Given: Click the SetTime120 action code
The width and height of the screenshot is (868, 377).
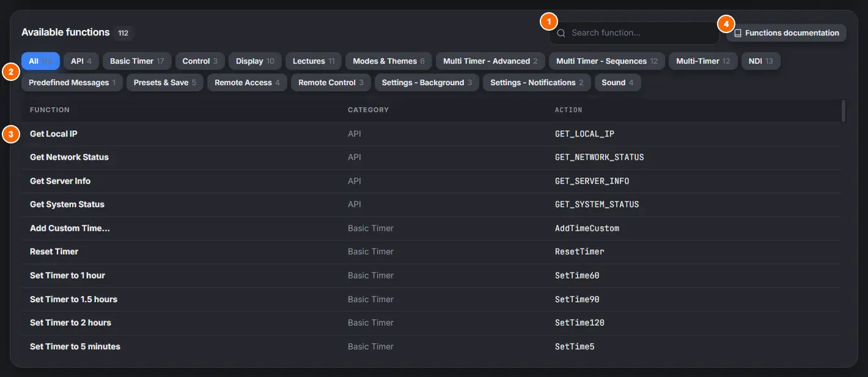Looking at the screenshot, I should click(x=579, y=323).
